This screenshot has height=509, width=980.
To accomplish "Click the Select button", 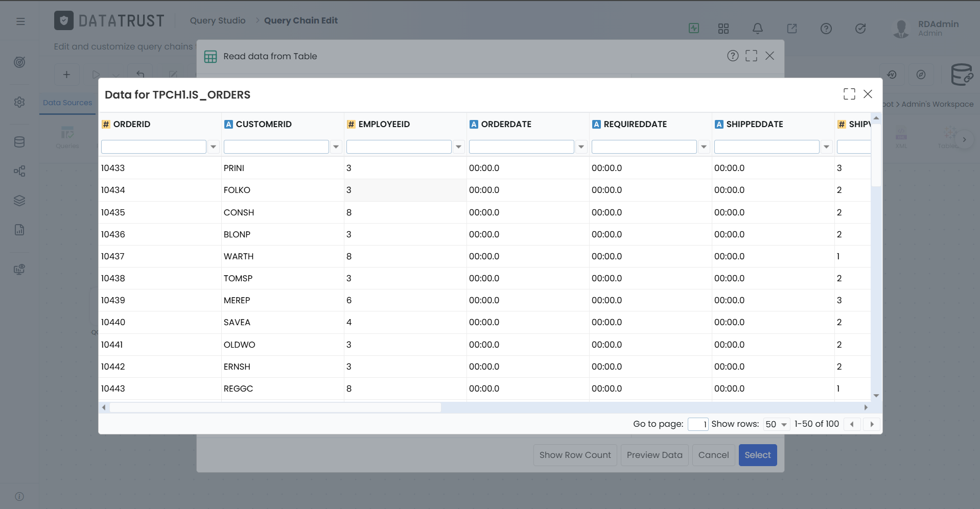I will click(758, 455).
